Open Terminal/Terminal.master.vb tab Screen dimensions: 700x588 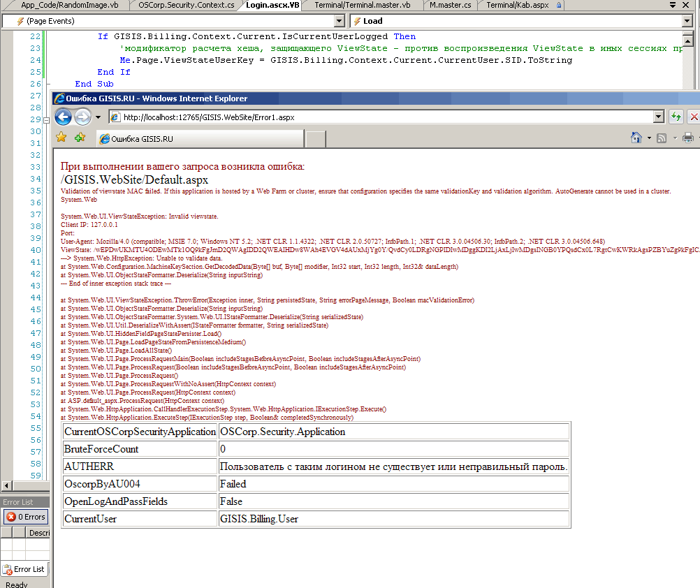362,5
